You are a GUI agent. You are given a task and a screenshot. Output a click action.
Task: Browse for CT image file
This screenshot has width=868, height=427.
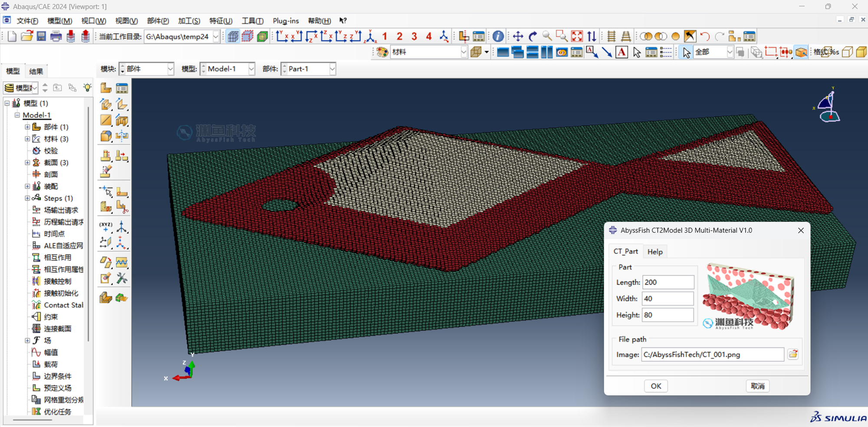[793, 354]
